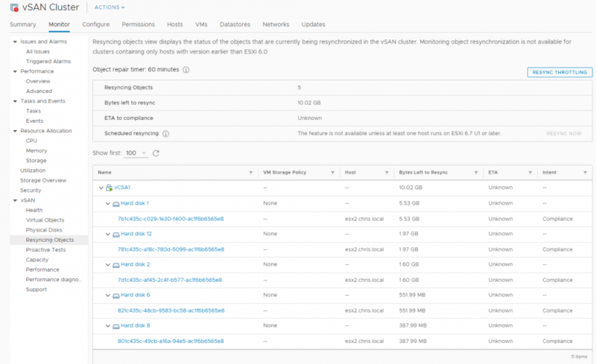Viewport: 596px width, 364px height.
Task: Collapse the vSAN sidebar section
Action: [x=15, y=200]
